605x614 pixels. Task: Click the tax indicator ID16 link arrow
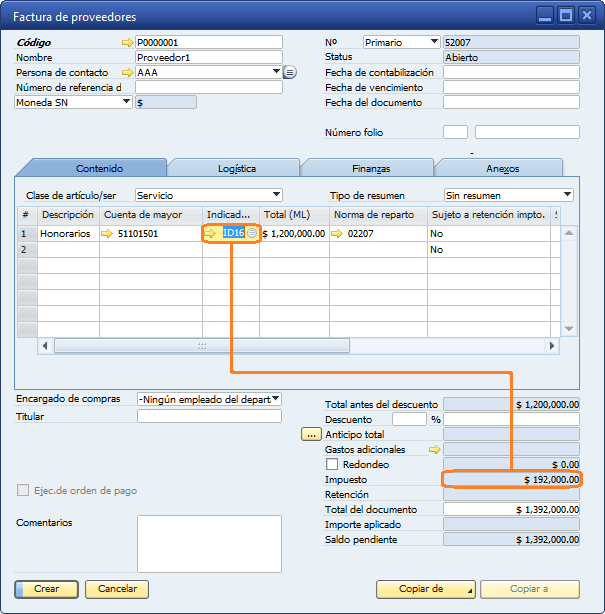tap(210, 233)
